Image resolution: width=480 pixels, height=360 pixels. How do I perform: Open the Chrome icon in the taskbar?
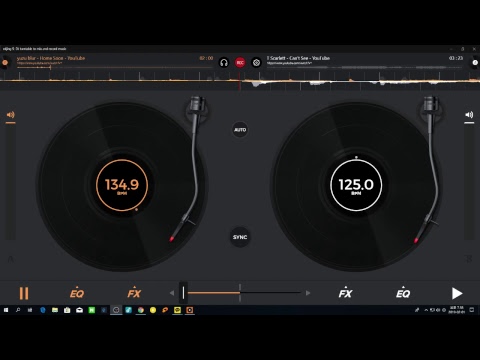point(141,310)
